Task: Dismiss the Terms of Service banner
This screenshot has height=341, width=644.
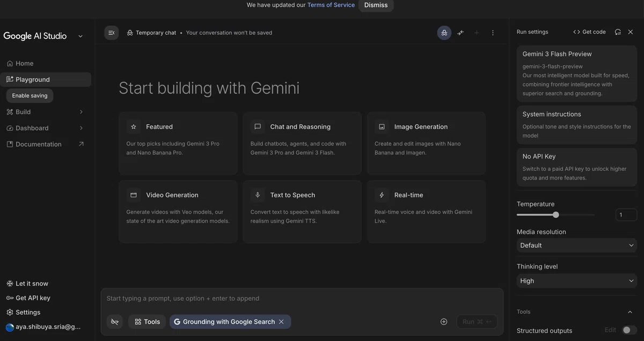Action: (x=376, y=5)
